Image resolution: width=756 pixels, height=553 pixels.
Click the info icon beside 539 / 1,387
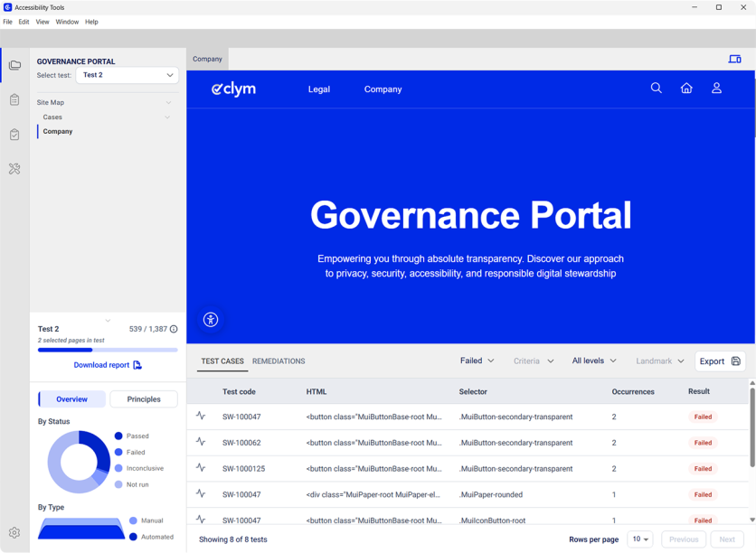click(174, 330)
